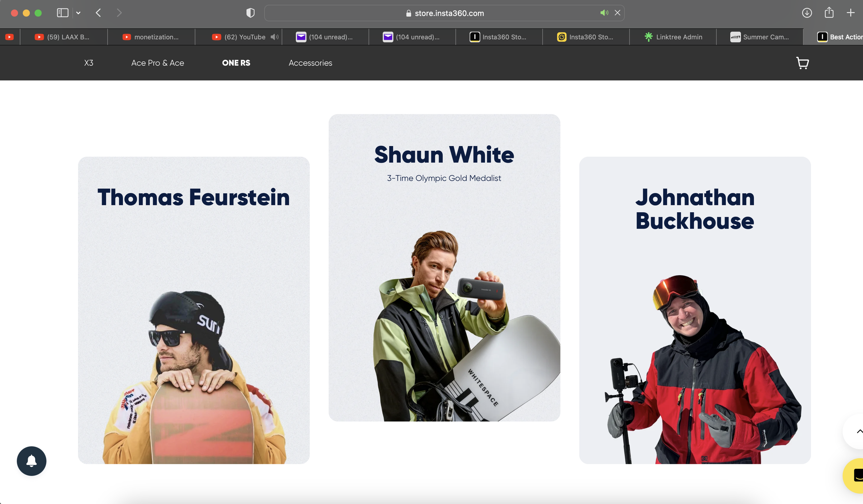Open the Ace Pro & Ace menu
This screenshot has width=863, height=504.
[157, 63]
